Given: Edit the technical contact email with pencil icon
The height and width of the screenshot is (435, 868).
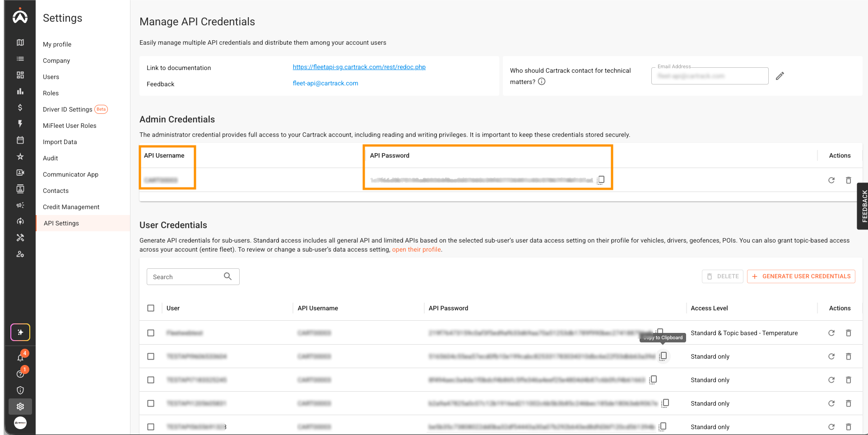Looking at the screenshot, I should click(x=780, y=75).
